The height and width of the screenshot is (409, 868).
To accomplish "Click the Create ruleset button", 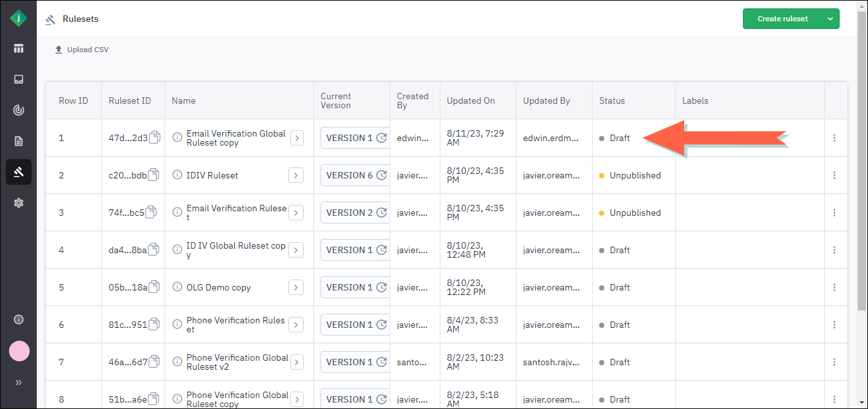I will point(782,19).
